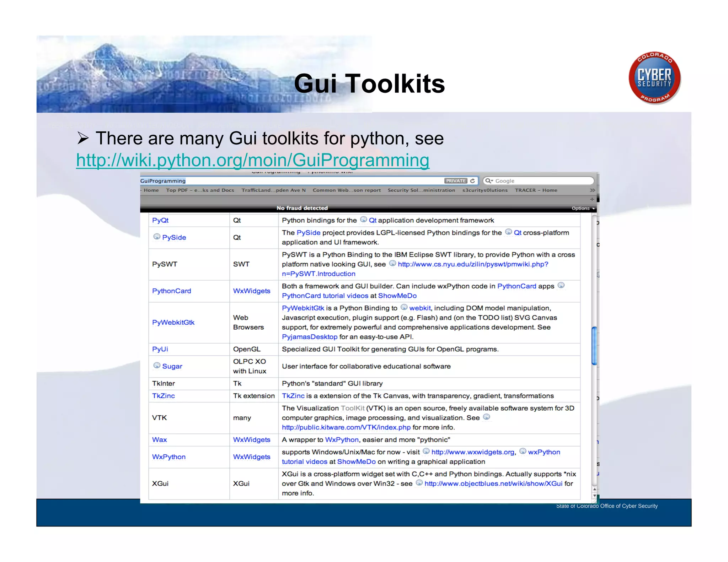This screenshot has width=728, height=562.
Task: Open WxWidgets link in WxPython row
Action: point(252,457)
